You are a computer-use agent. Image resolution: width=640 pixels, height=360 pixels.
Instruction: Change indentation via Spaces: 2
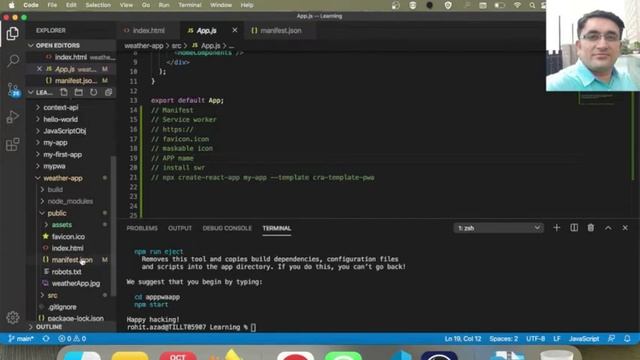(504, 339)
